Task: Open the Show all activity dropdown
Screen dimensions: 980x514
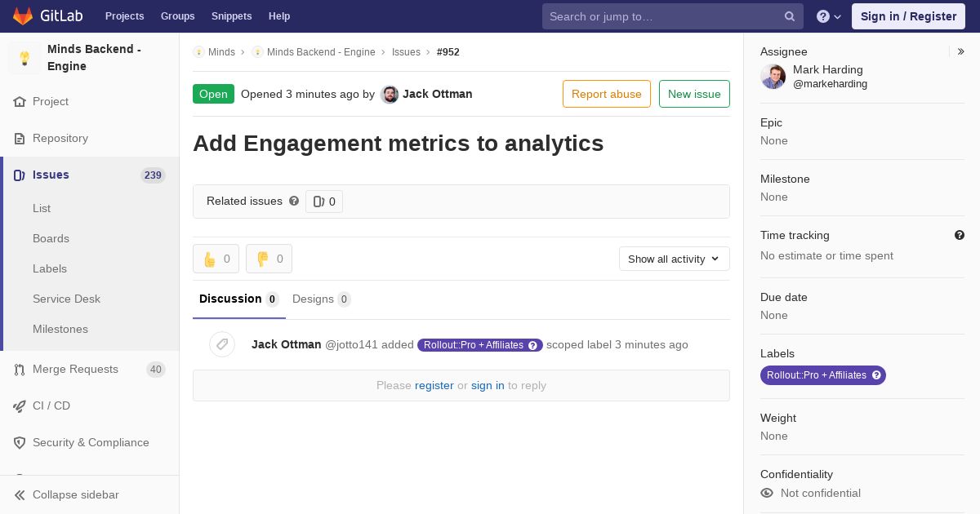Action: tap(675, 259)
